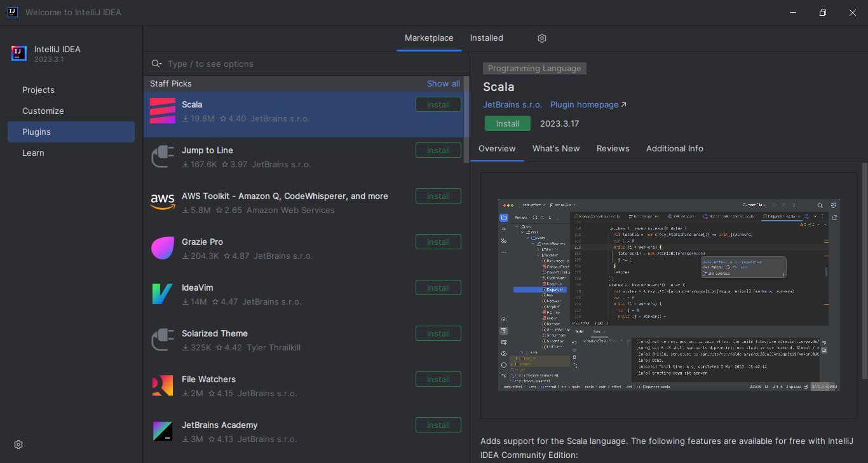Screen dimensions: 868x463
Task: Click the Scala plugin description paragraph
Action: coord(667,448)
